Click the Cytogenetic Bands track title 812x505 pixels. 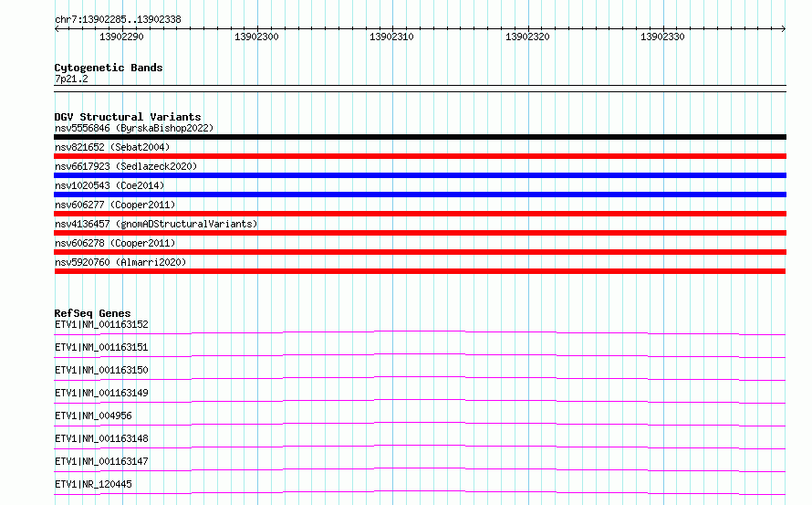point(109,68)
